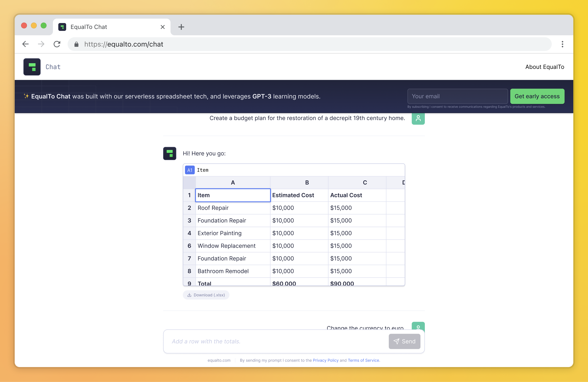588x382 pixels.
Task: Select the 'Bathroom Remodel' cell
Action: pos(233,271)
